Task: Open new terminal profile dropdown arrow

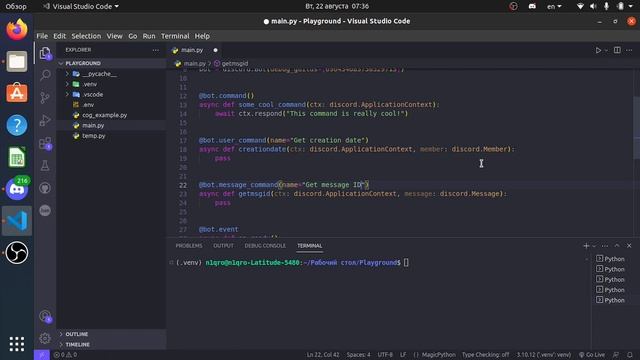Action: pyautogui.click(x=594, y=246)
